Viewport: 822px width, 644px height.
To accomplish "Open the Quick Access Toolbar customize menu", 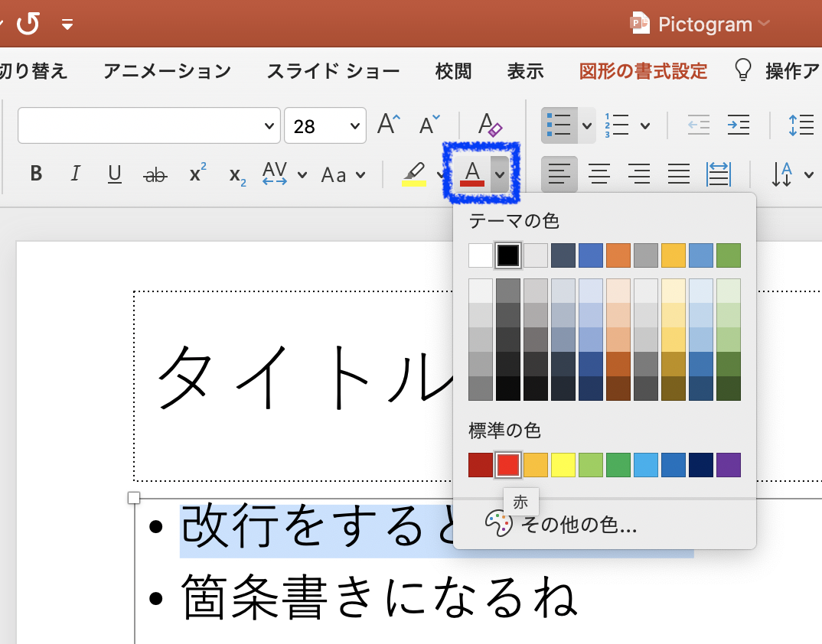I will (67, 24).
